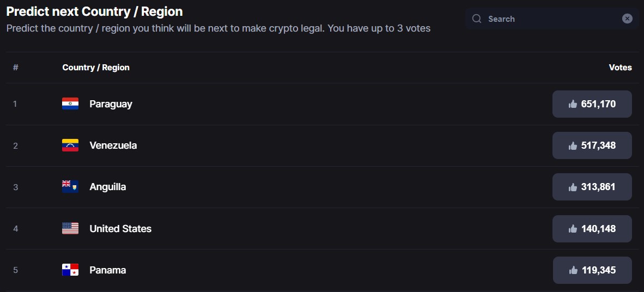644x292 pixels.
Task: Open the Paraguay country name link
Action: (x=111, y=104)
